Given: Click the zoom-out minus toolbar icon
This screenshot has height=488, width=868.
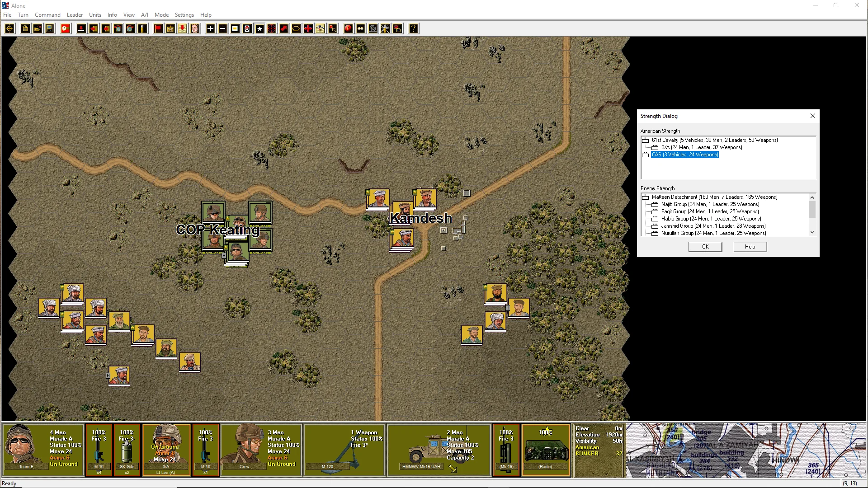Looking at the screenshot, I should pos(223,29).
